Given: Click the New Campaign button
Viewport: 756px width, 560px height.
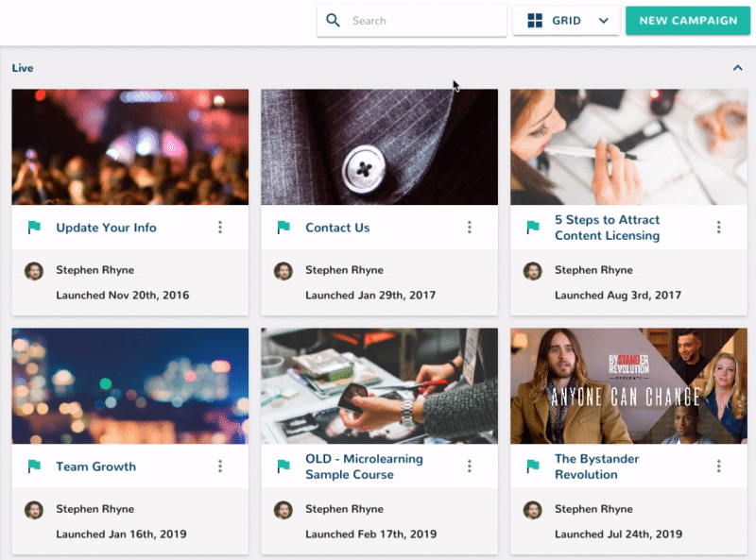Looking at the screenshot, I should tap(688, 21).
